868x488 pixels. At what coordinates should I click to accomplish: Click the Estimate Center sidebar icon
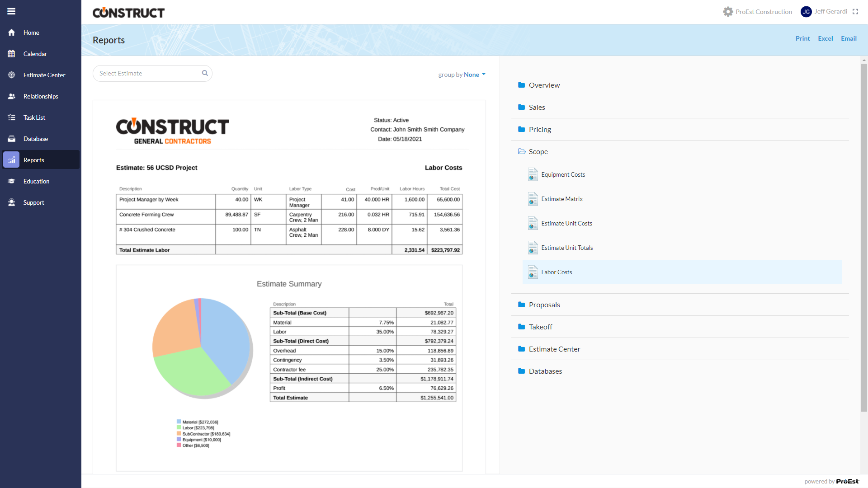pyautogui.click(x=11, y=75)
